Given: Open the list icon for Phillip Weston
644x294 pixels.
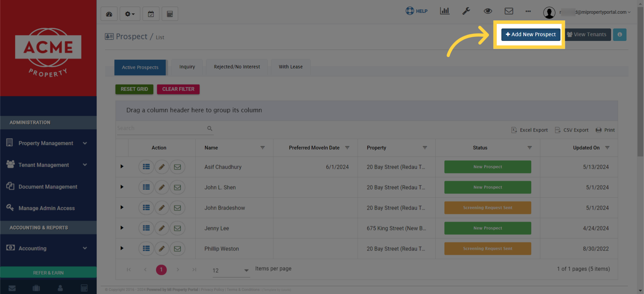Looking at the screenshot, I should click(146, 248).
